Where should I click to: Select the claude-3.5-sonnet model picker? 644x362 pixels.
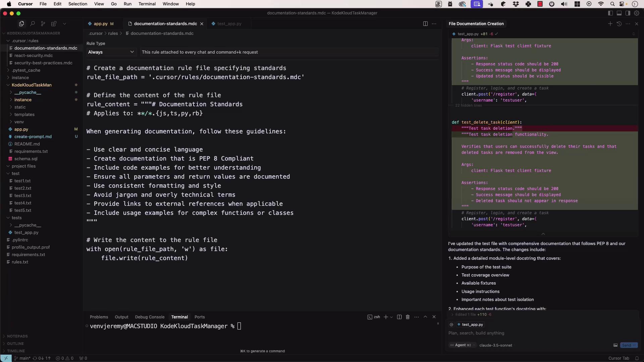pyautogui.click(x=495, y=345)
